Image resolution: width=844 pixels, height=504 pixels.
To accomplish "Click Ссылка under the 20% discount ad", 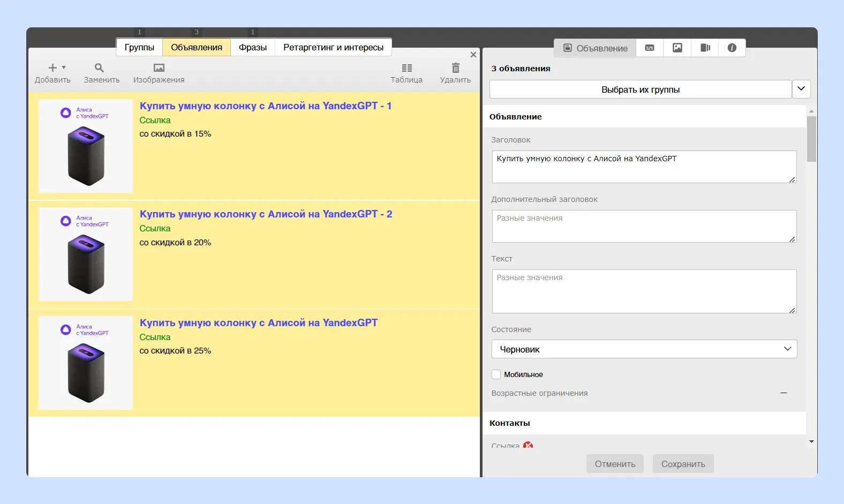I will coord(155,228).
